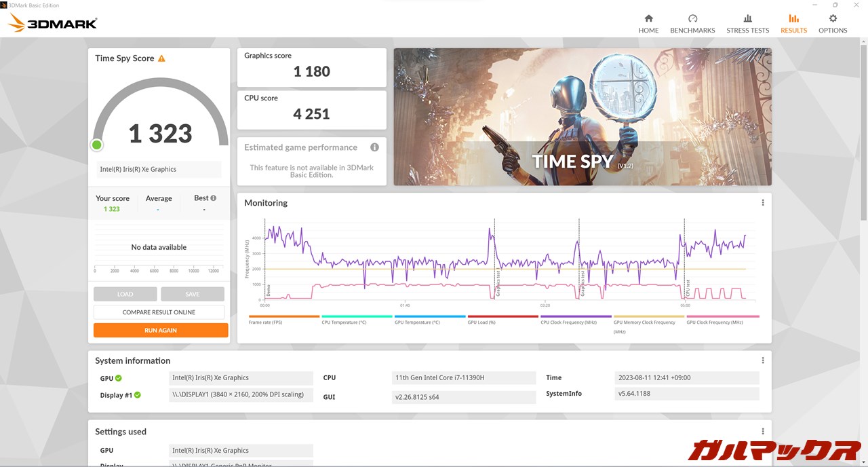Open the Settings used three-dot menu
This screenshot has height=467, width=868.
pos(763,431)
